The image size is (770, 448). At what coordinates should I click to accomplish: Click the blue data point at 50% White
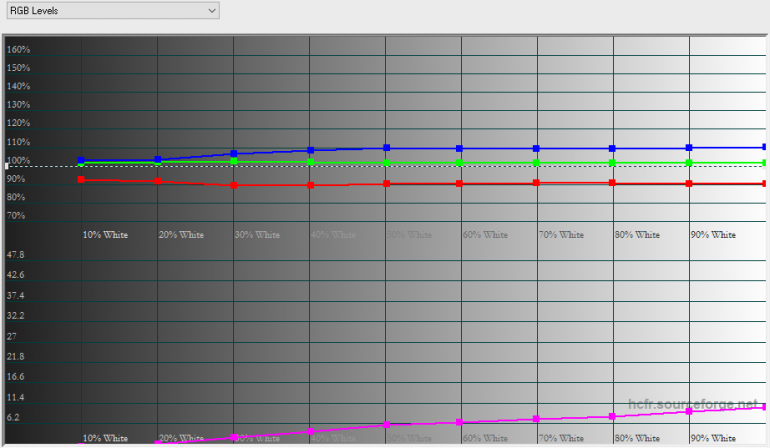[386, 148]
